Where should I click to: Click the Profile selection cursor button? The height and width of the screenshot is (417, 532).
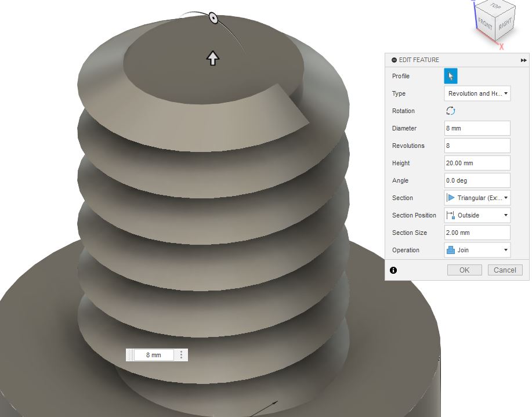point(451,76)
